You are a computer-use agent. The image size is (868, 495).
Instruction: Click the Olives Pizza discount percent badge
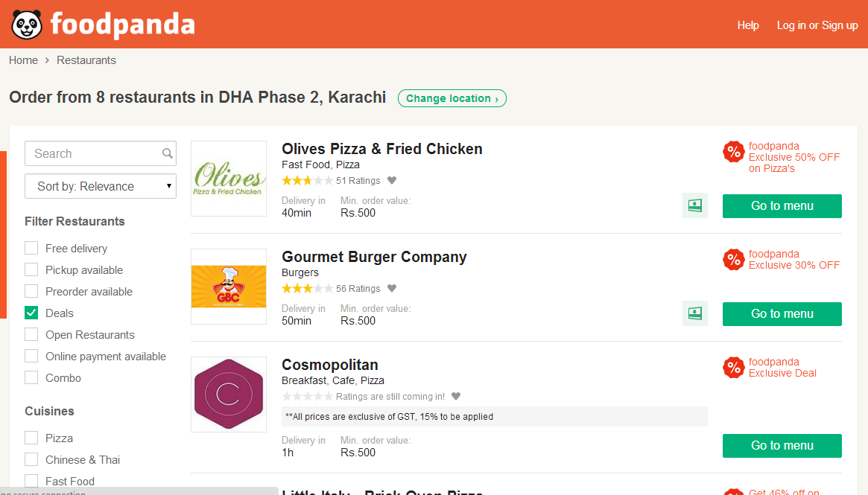pos(733,152)
